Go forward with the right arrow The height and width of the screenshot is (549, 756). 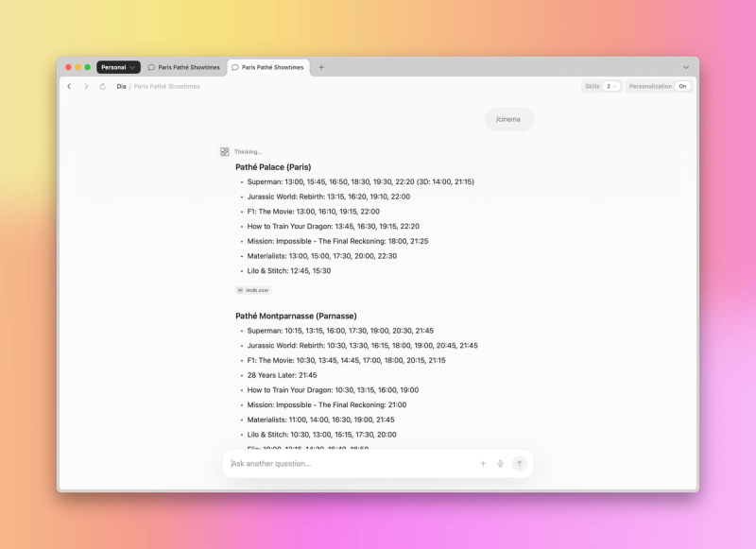click(86, 86)
